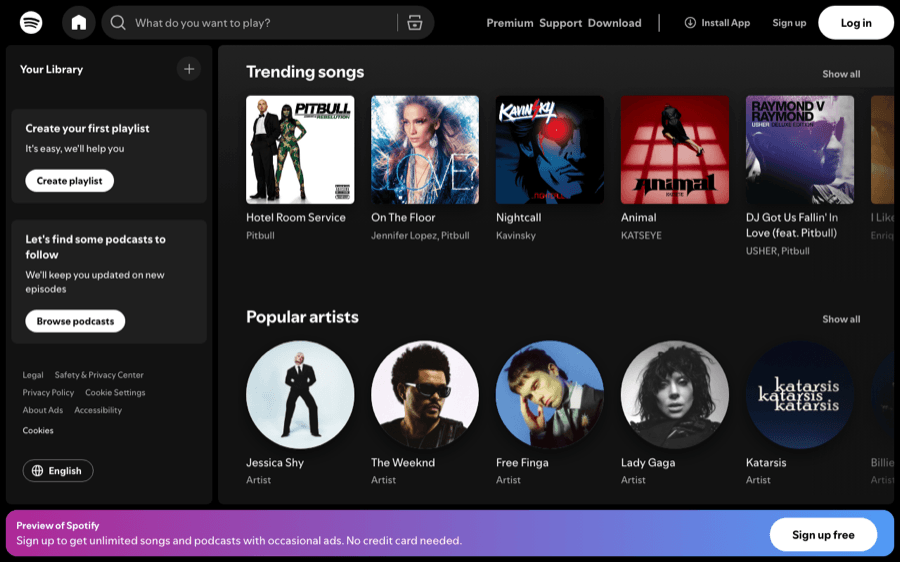This screenshot has width=900, height=562.
Task: Open Safety & Privacy Center link
Action: tap(99, 375)
